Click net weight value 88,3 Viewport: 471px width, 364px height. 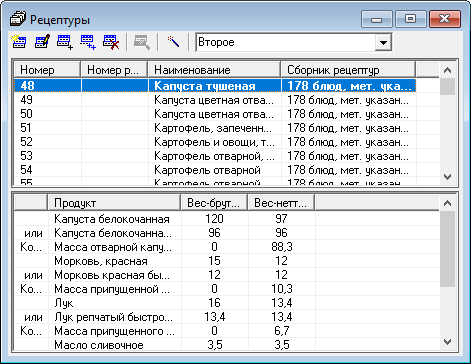(282, 247)
